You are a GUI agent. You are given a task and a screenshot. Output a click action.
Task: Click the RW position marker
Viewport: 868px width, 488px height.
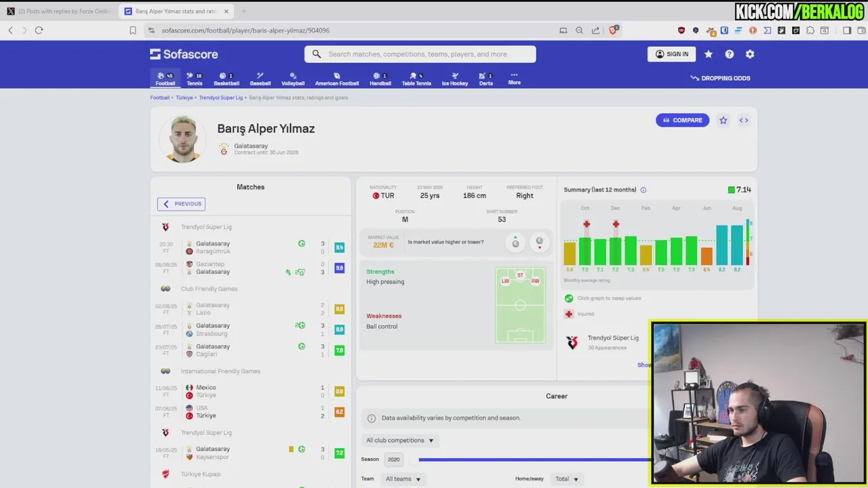pyautogui.click(x=535, y=281)
